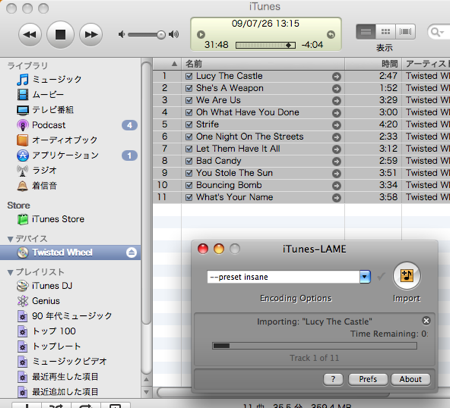Viewport: 450px width, 408px height.
Task: Click the display right circular icon
Action: (331, 34)
